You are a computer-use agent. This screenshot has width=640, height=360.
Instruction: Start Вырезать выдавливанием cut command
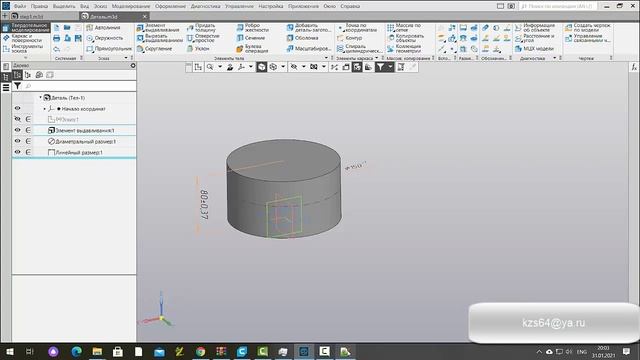tap(160, 38)
